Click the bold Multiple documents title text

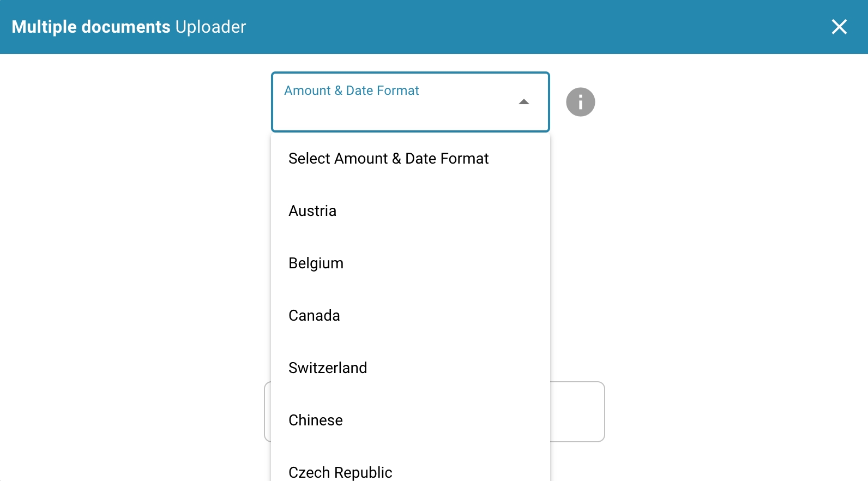click(91, 27)
